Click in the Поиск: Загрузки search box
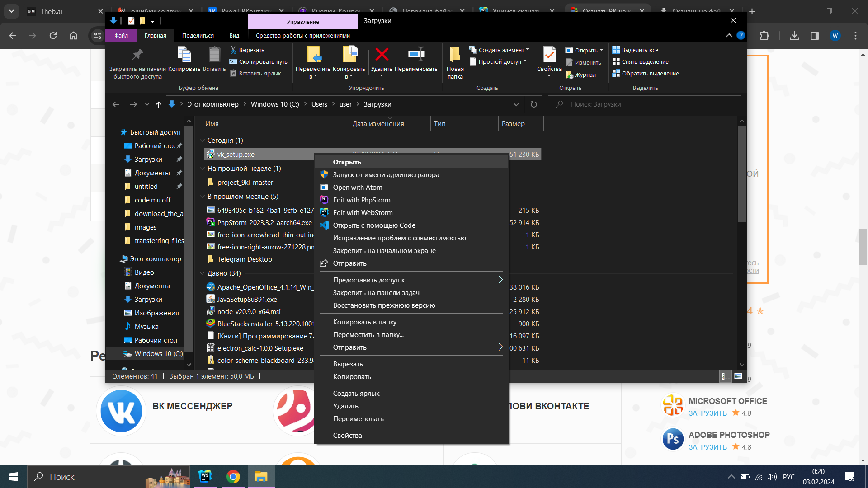The image size is (868, 488). [644, 104]
